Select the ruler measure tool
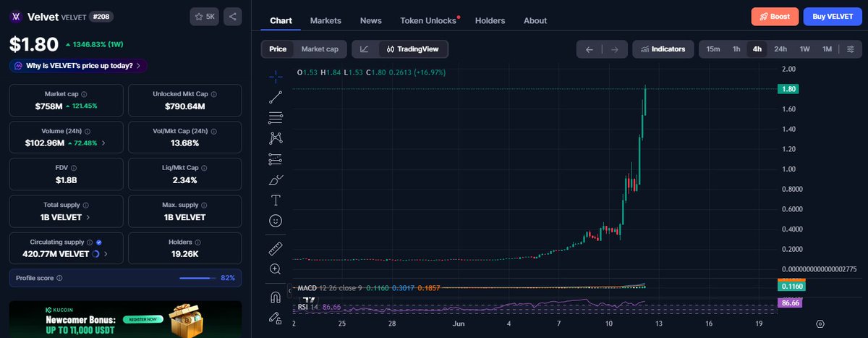The width and height of the screenshot is (868, 338). point(276,248)
